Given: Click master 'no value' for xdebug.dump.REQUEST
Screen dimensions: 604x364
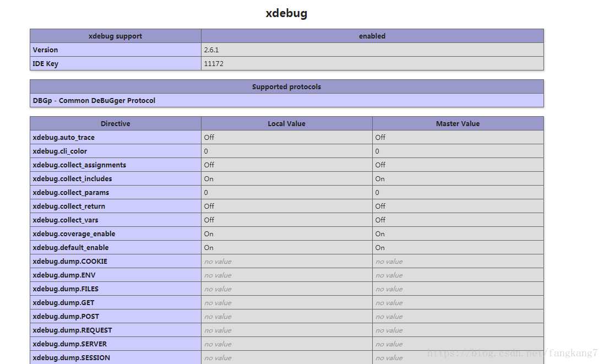Looking at the screenshot, I should pos(458,330).
